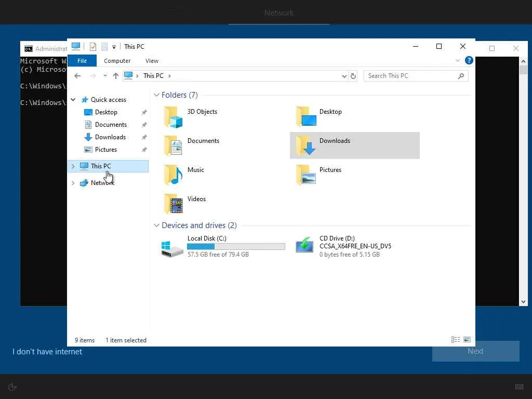Open the View ribbon tab
This screenshot has height=399, width=532.
152,61
